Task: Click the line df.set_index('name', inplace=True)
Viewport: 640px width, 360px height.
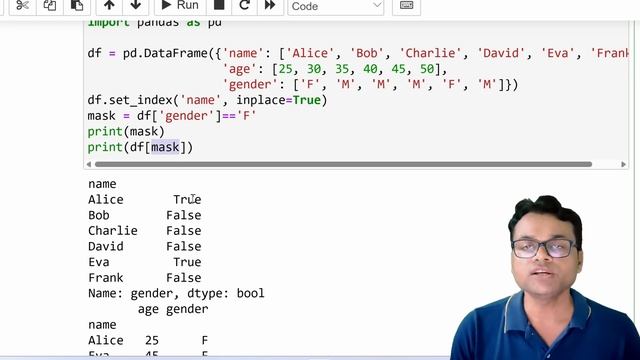Action: click(x=207, y=100)
